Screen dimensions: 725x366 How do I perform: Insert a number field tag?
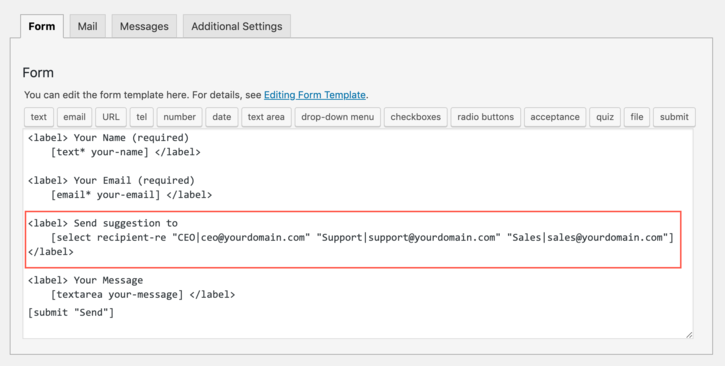(179, 117)
